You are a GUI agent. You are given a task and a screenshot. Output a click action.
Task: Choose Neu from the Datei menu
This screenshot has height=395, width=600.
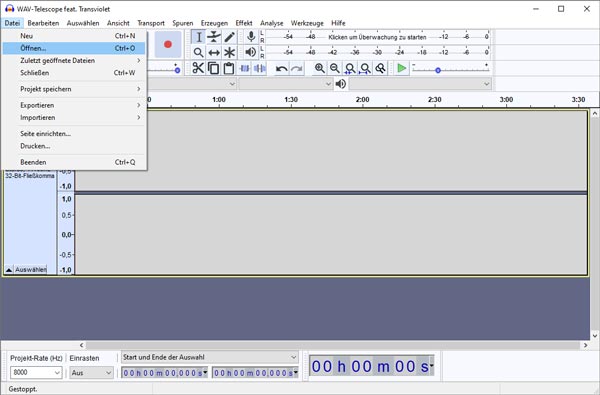(74, 36)
